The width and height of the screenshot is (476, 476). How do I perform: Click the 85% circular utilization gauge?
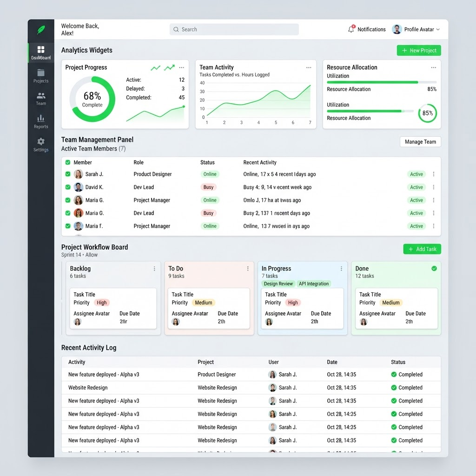pyautogui.click(x=428, y=113)
